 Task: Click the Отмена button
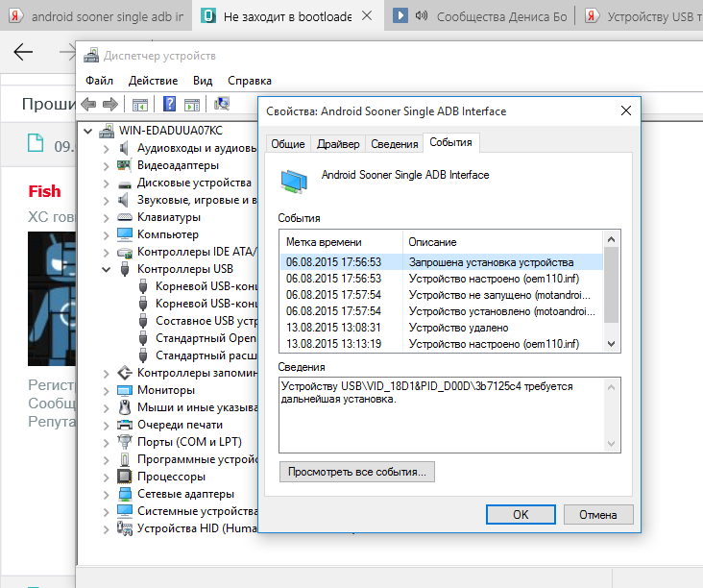click(x=597, y=514)
